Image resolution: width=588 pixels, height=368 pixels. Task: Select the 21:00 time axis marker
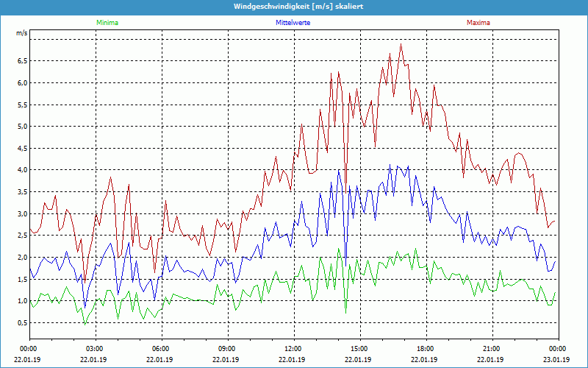coord(491,348)
